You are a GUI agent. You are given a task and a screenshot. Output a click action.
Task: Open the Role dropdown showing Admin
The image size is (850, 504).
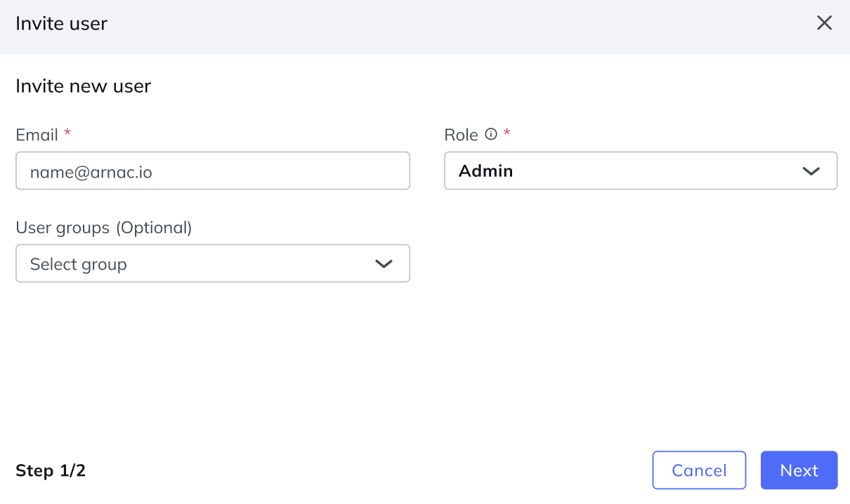point(641,171)
